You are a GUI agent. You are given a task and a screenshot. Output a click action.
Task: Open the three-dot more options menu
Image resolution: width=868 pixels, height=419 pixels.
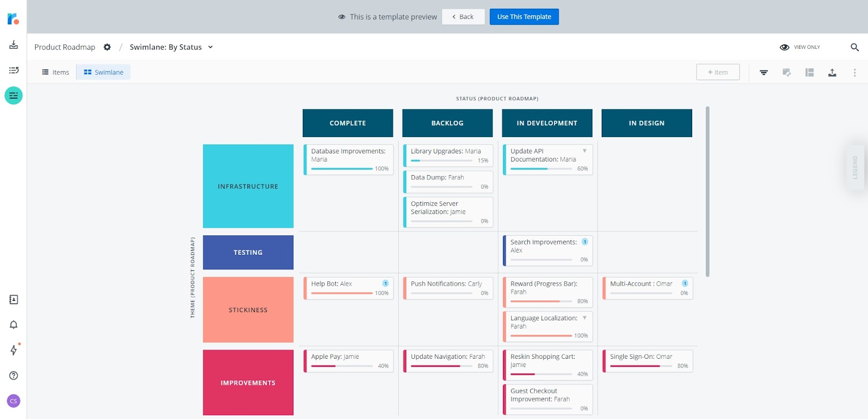[854, 72]
